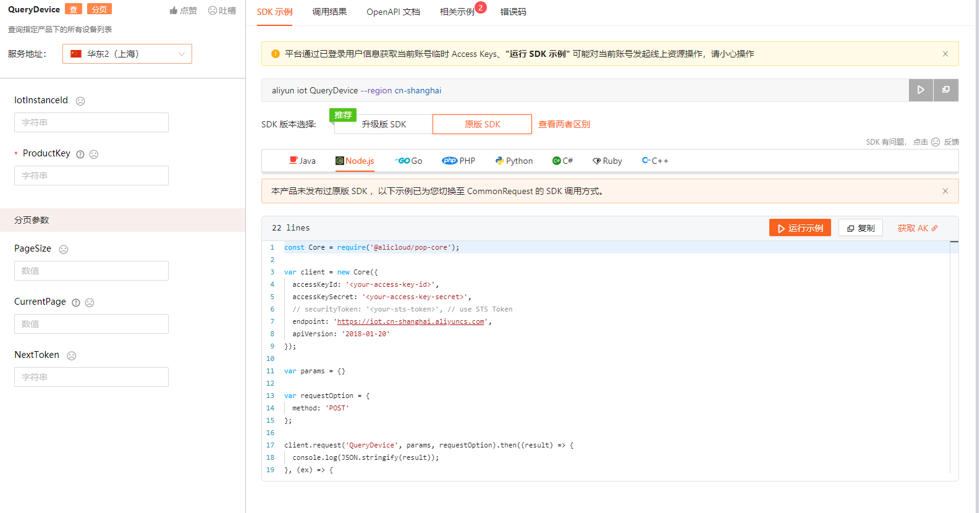Click the code editor vertical scrollbar
This screenshot has width=980, height=513.
coord(954,358)
